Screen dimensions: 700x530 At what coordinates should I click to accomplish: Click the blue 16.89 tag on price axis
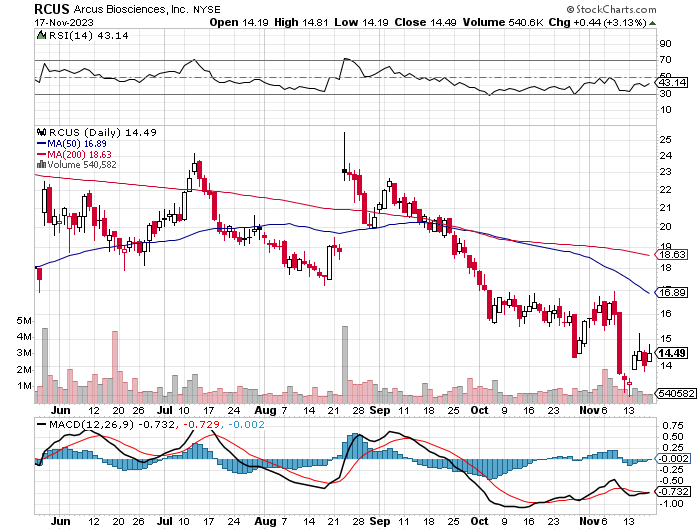[x=673, y=292]
